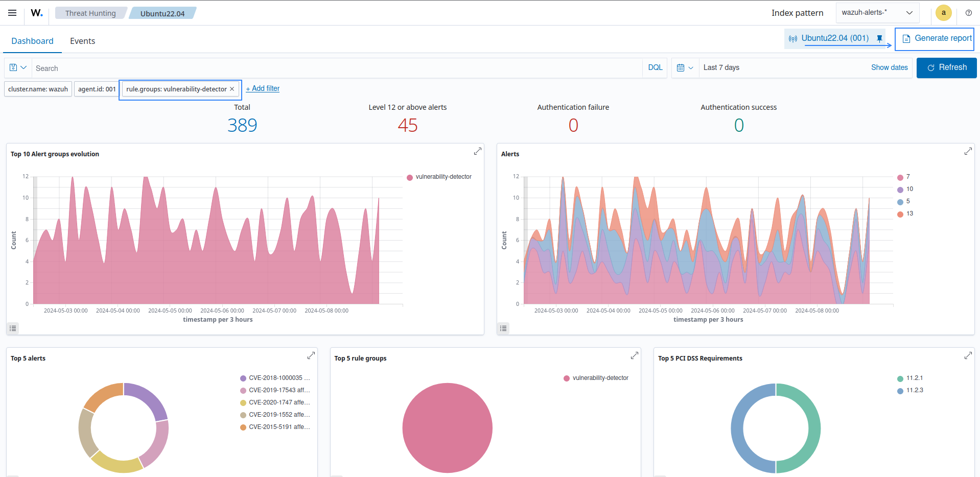
Task: Switch to the Events tab
Action: [x=82, y=41]
